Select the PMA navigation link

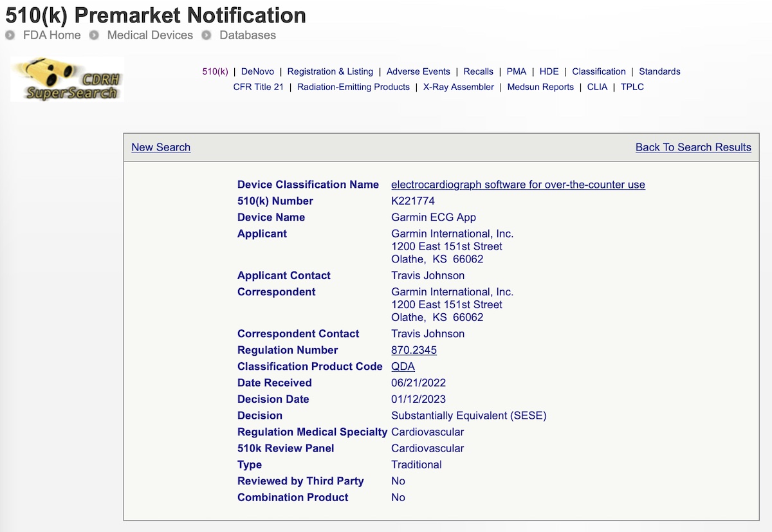point(517,71)
